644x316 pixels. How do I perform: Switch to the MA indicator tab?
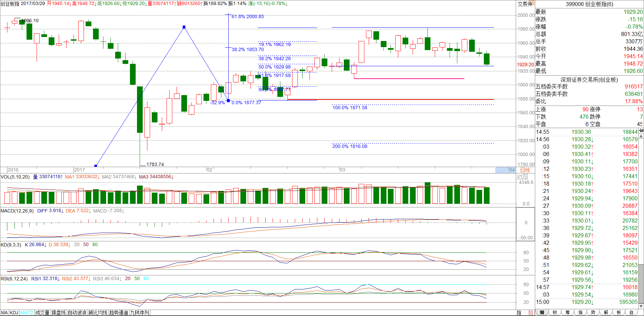(4, 313)
